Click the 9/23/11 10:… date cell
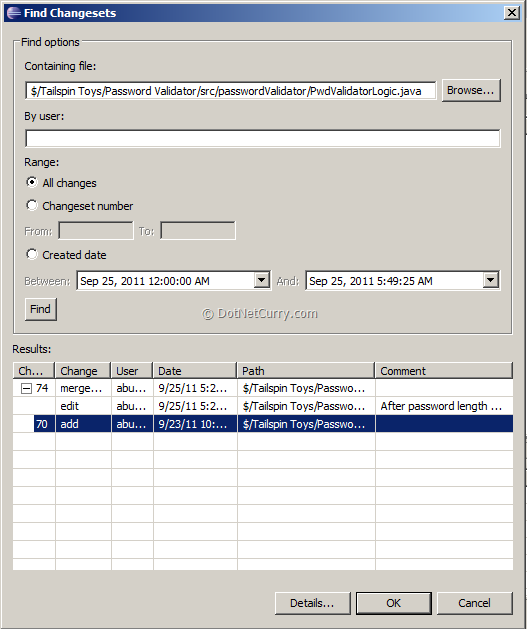Screen dimensions: 527x629 (193, 424)
